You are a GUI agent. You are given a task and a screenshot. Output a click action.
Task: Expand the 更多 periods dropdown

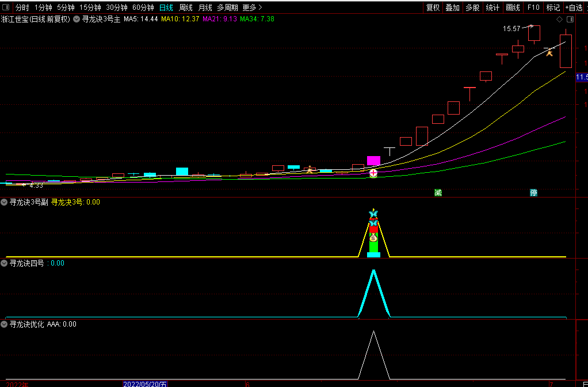pos(252,7)
